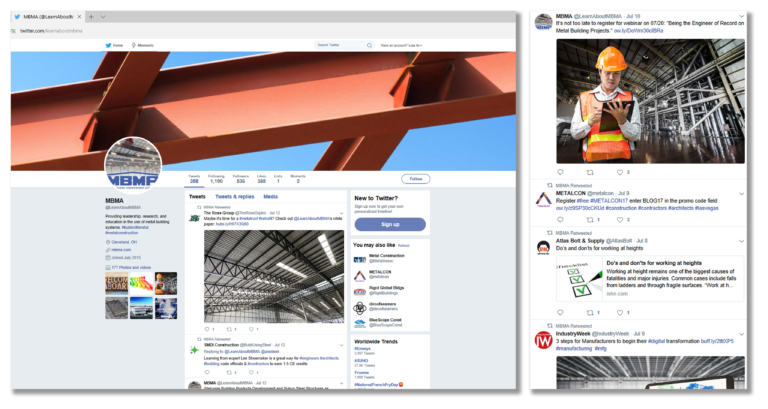Select the Tweets timeline tab
768x409 pixels.
click(197, 196)
